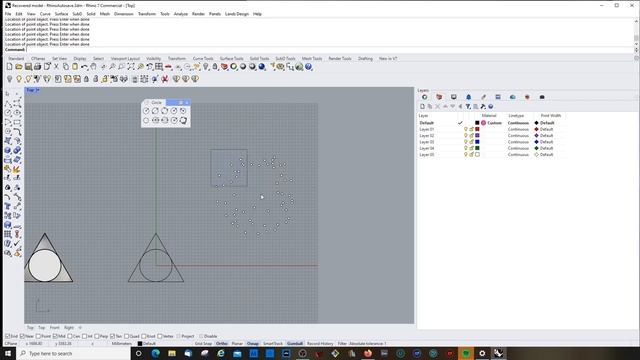Click the Copy icon in the toolbar
Image resolution: width=640 pixels, height=360 pixels.
point(66,67)
